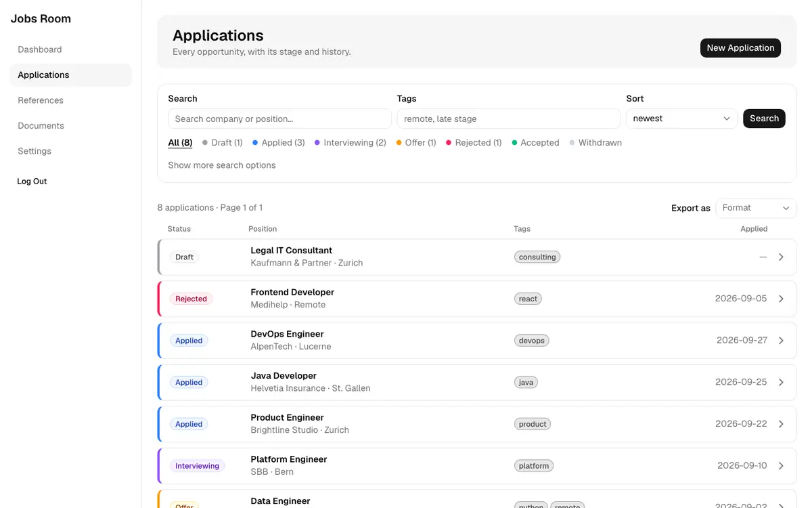Open References in the sidebar
This screenshot has height=508, width=812.
pyautogui.click(x=41, y=100)
